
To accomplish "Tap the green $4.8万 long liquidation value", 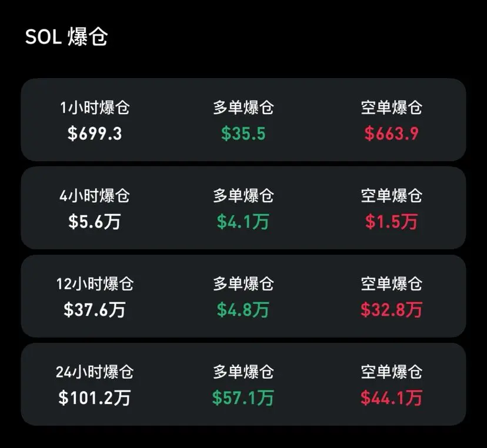I will point(243,310).
